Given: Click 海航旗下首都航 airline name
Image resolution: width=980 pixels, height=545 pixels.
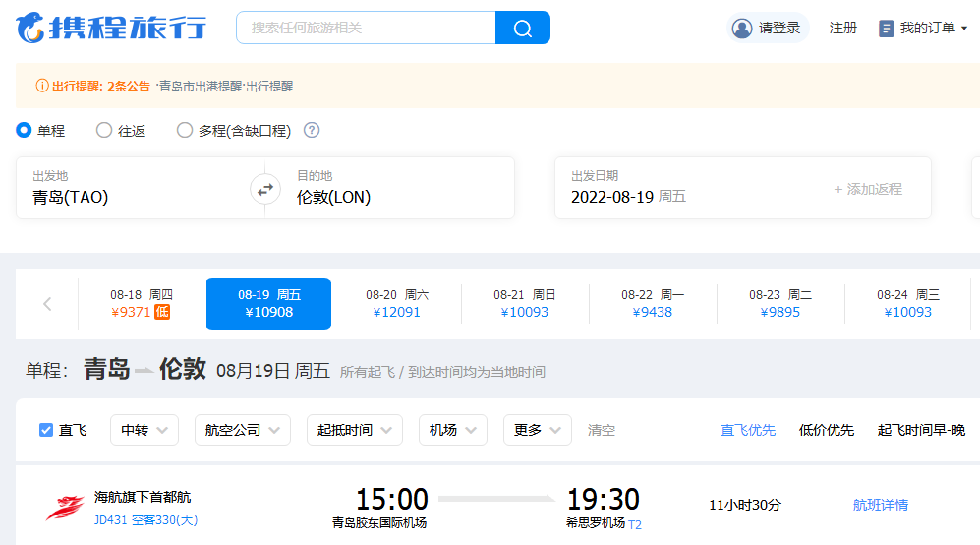Looking at the screenshot, I should [x=143, y=497].
